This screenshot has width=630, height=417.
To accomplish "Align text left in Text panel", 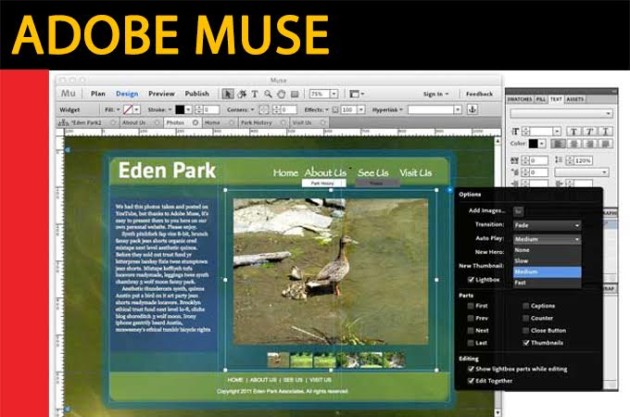I will click(558, 143).
